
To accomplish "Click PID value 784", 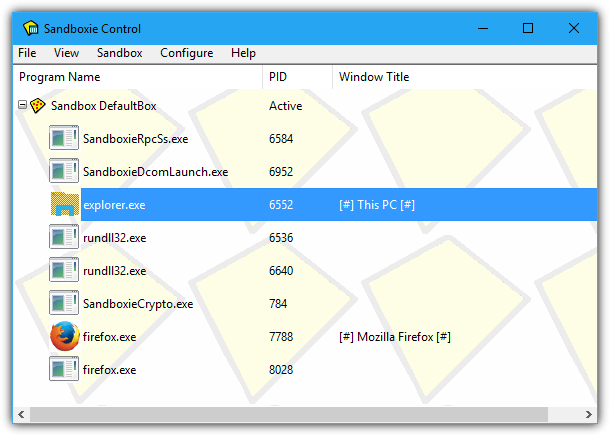I will click(278, 304).
